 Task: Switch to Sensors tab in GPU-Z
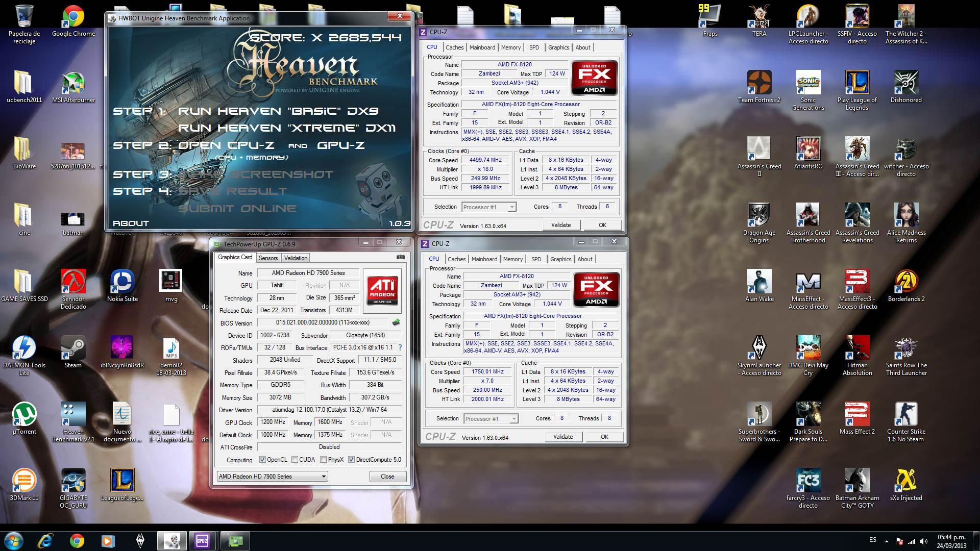(x=268, y=258)
